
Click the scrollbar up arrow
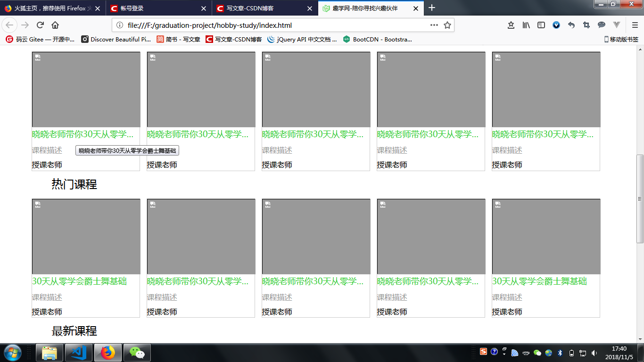click(x=640, y=49)
